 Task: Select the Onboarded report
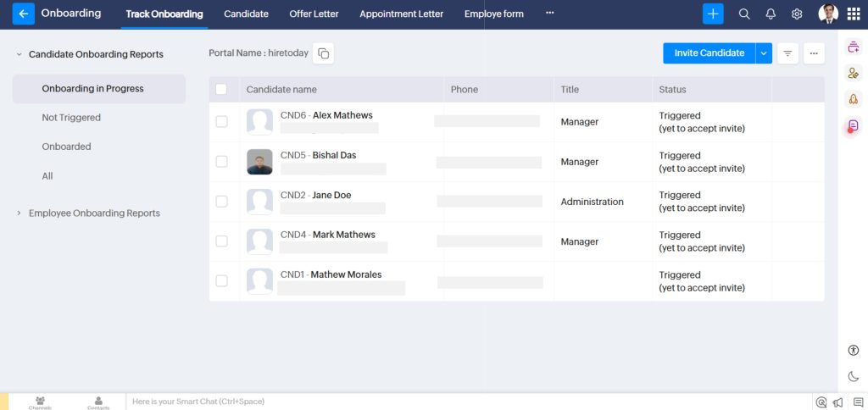pos(66,147)
